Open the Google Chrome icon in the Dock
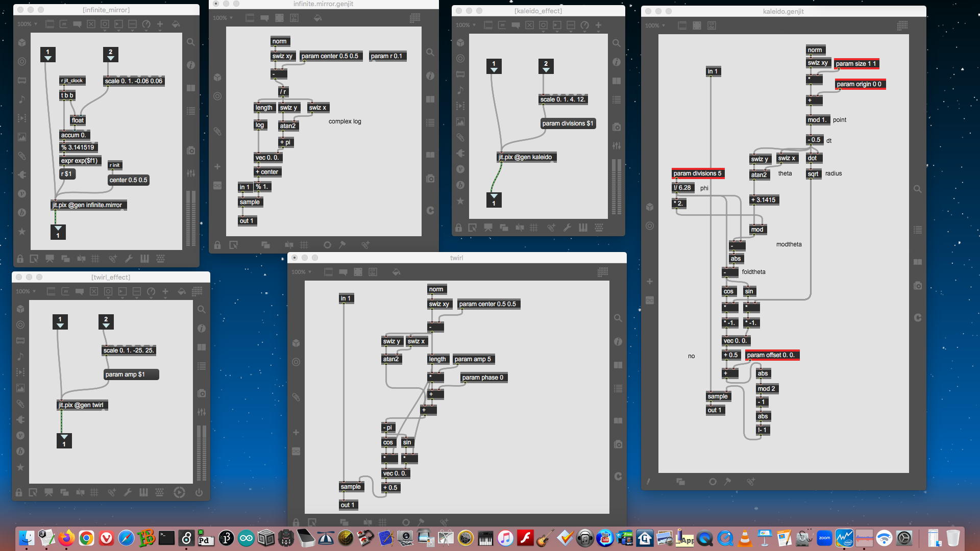 86,538
